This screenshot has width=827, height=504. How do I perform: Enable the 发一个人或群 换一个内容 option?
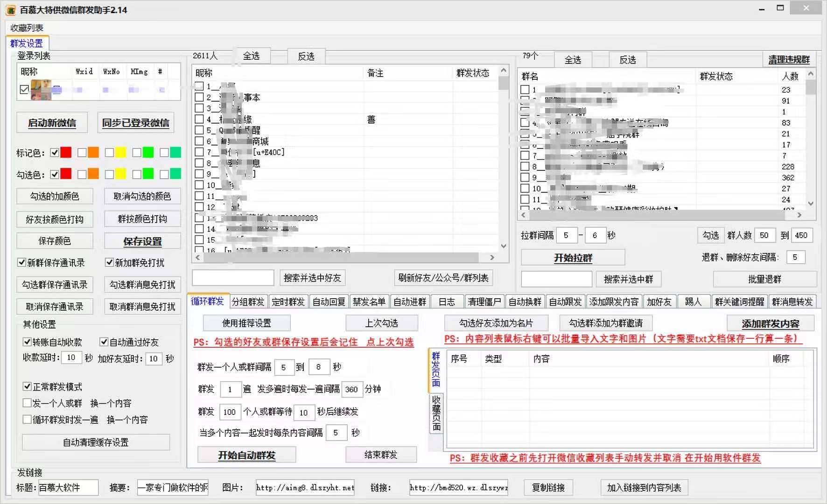[x=27, y=403]
